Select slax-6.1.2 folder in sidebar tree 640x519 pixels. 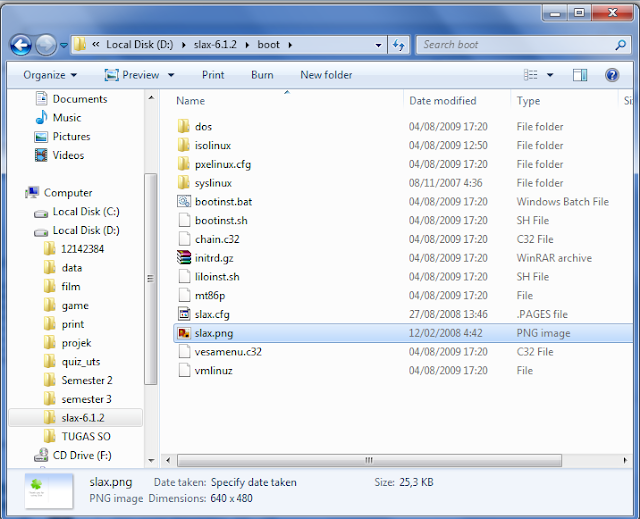[x=76, y=418]
